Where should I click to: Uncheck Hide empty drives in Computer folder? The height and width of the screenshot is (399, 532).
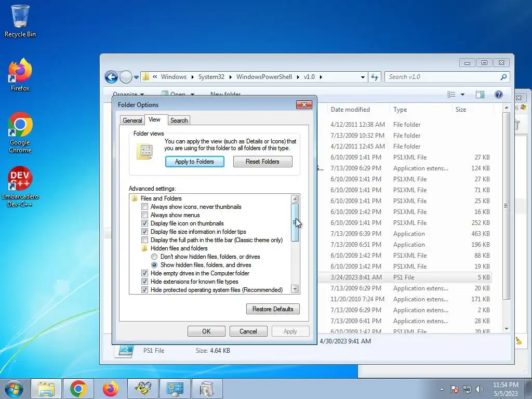[x=144, y=273]
